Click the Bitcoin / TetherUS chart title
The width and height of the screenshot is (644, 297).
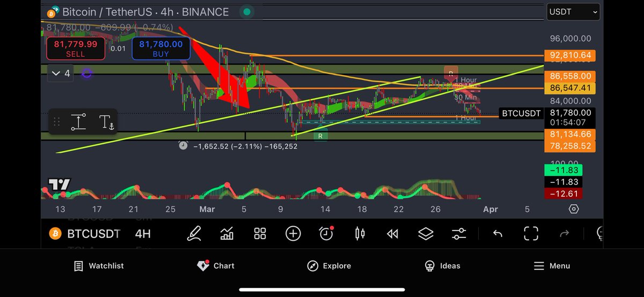[x=145, y=12]
